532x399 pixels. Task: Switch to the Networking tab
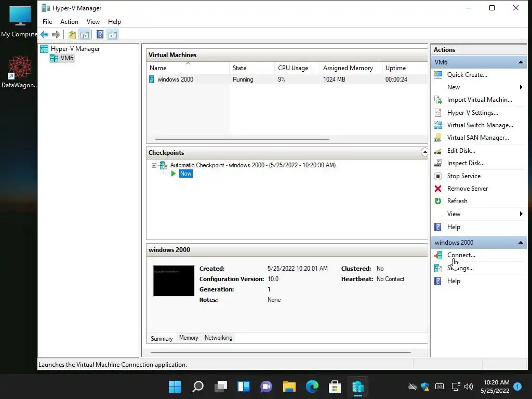219,338
